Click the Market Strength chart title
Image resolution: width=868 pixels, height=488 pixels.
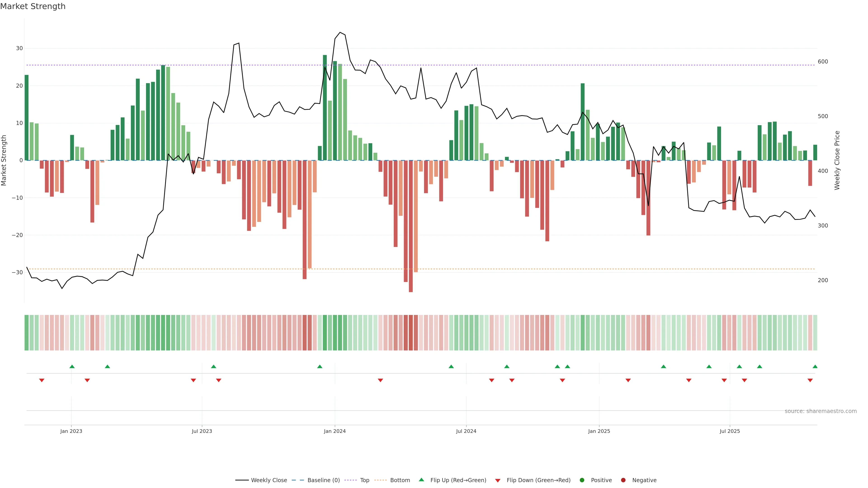point(33,6)
